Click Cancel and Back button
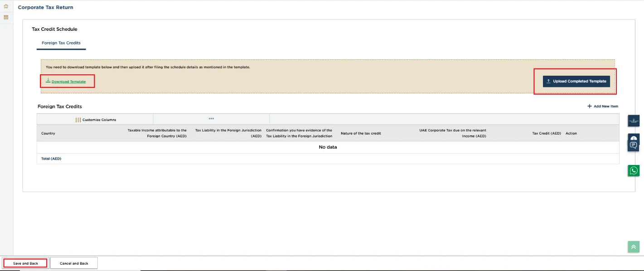 [x=74, y=263]
